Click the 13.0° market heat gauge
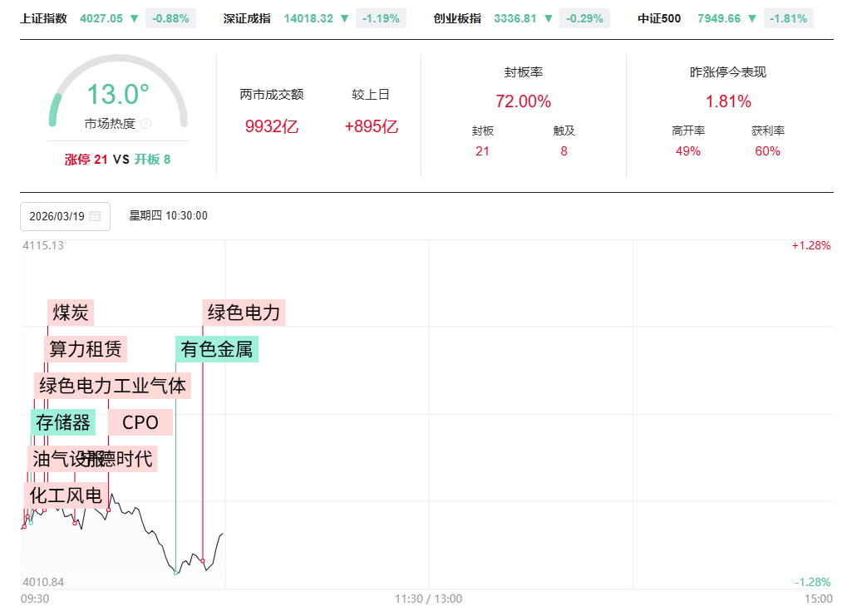Image resolution: width=847 pixels, height=616 pixels. [118, 95]
